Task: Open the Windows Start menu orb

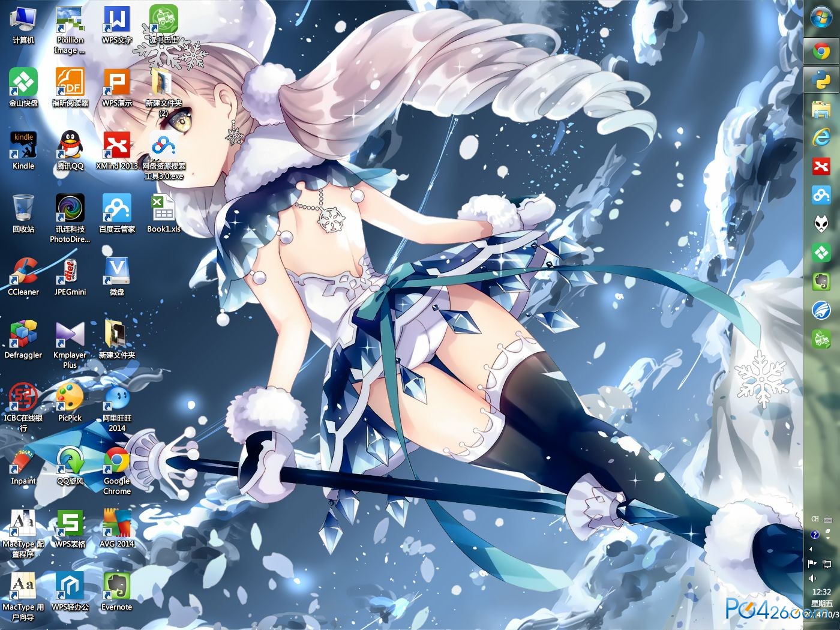Action: coord(821,17)
